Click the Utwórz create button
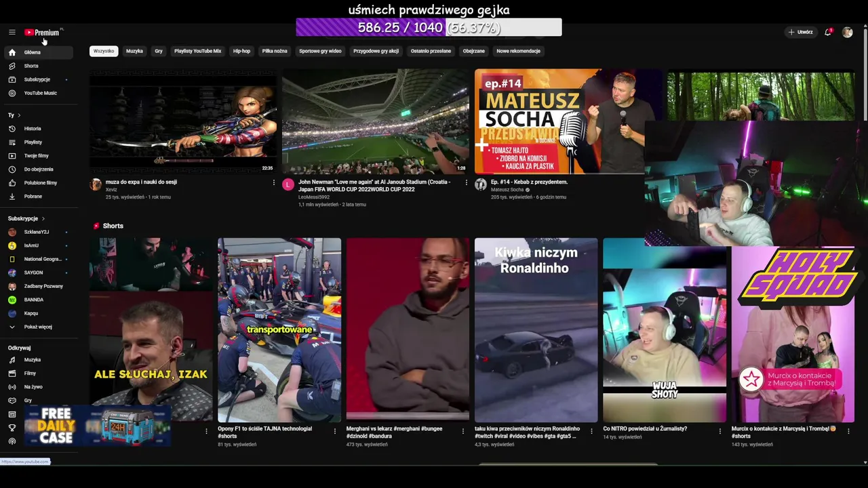This screenshot has width=868, height=488. click(800, 32)
